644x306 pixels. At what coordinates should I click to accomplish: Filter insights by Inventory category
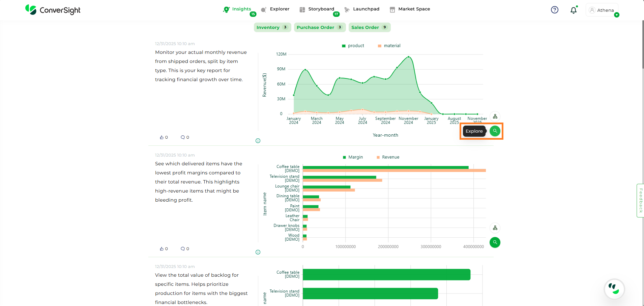(271, 27)
